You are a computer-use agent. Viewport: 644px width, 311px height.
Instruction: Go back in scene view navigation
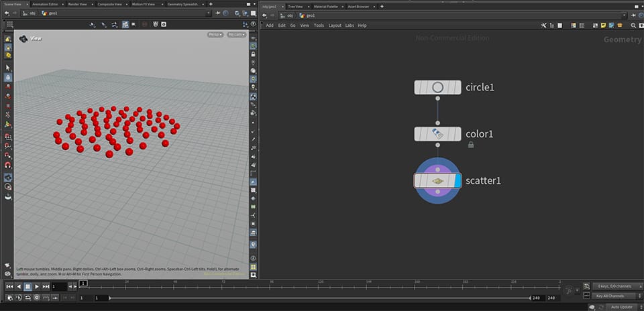pyautogui.click(x=7, y=13)
